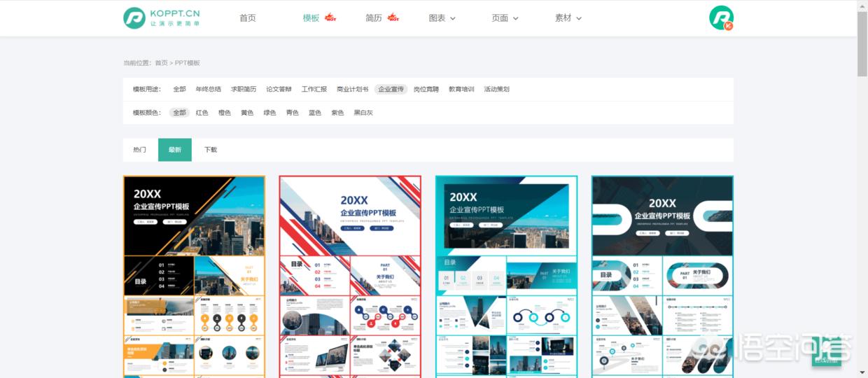Filter templates by 年终总结 usage

(209, 90)
